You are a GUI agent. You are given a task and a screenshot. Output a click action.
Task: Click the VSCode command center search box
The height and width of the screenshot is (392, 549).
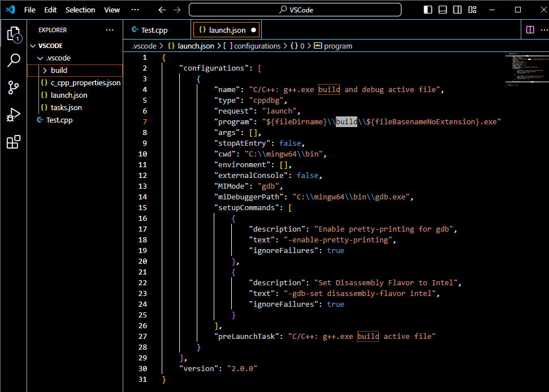click(x=295, y=10)
